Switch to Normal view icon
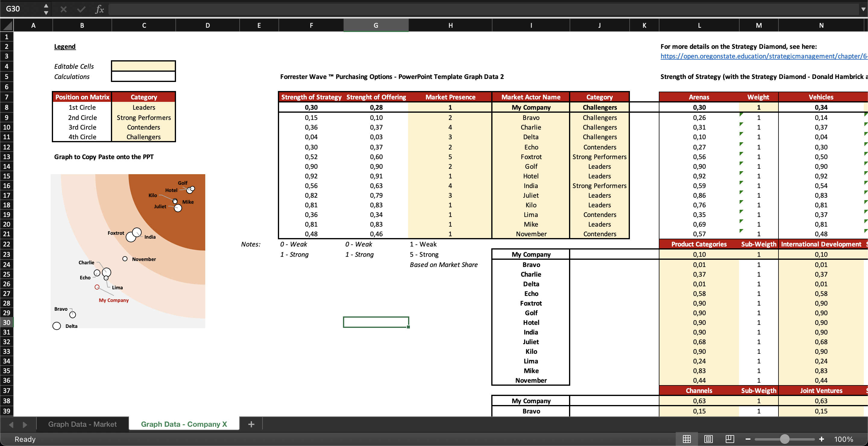The image size is (868, 446). click(x=687, y=439)
